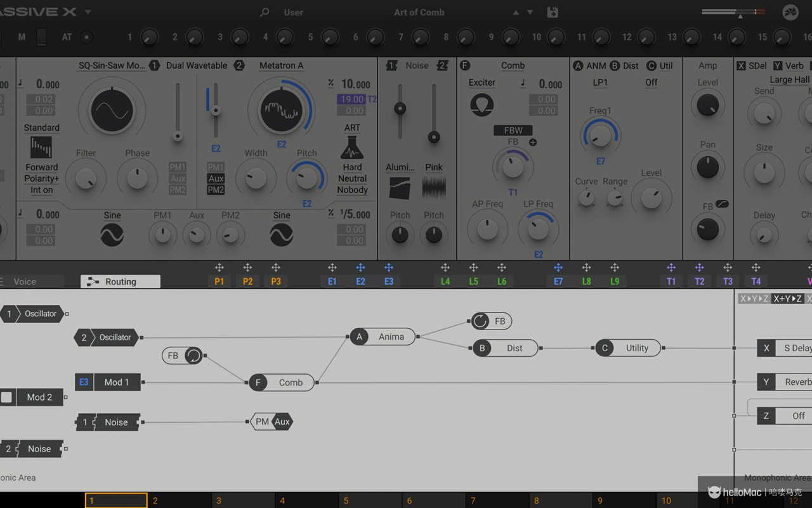Viewport: 812px width, 508px height.
Task: Click the E2 modulation drag handle
Action: [360, 268]
